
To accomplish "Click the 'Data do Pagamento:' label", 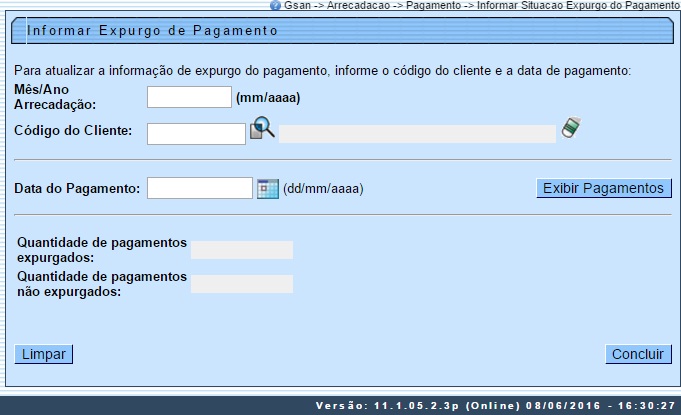I will tap(77, 188).
